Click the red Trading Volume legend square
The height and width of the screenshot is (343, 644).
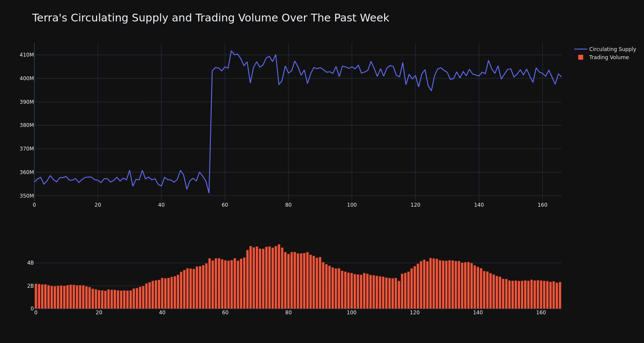(x=580, y=57)
